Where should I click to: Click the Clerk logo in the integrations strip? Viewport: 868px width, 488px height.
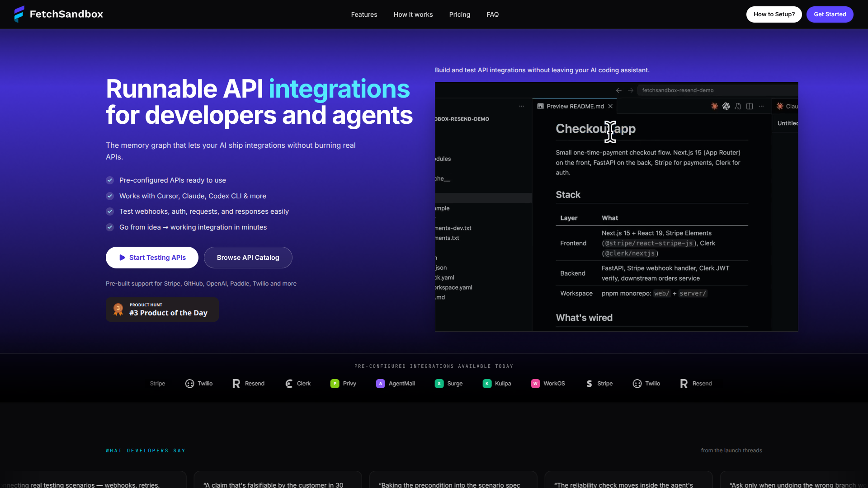(x=289, y=384)
